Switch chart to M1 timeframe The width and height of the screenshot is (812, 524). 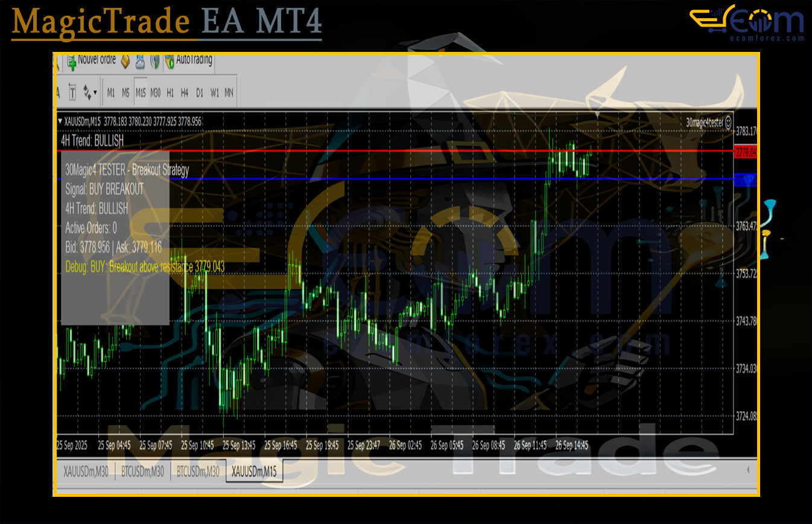pos(111,93)
